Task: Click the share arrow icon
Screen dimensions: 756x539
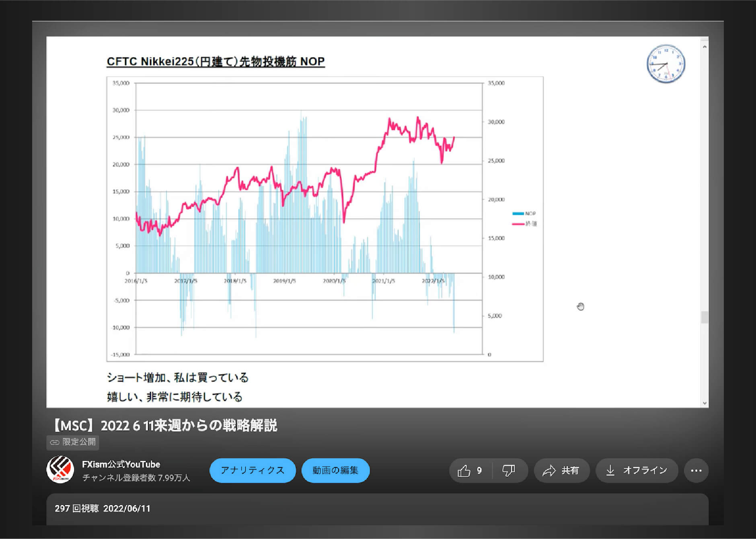Action: [x=549, y=470]
